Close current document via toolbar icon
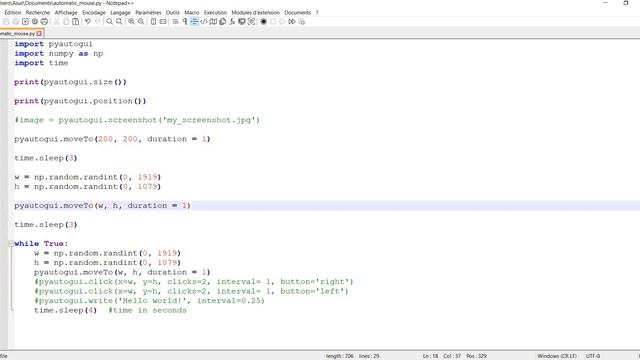640x360 pixels. pyautogui.click(x=25, y=22)
